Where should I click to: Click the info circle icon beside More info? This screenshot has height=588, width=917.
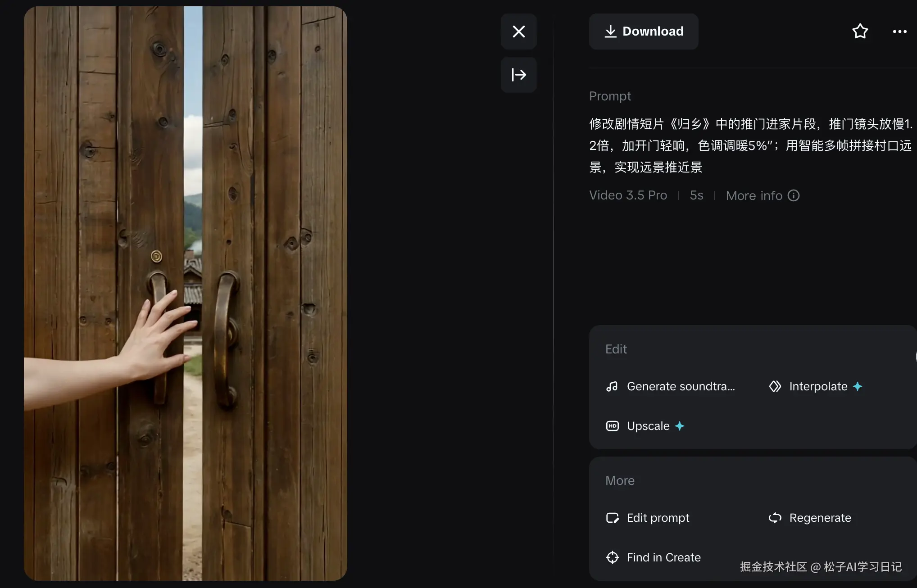coord(794,195)
